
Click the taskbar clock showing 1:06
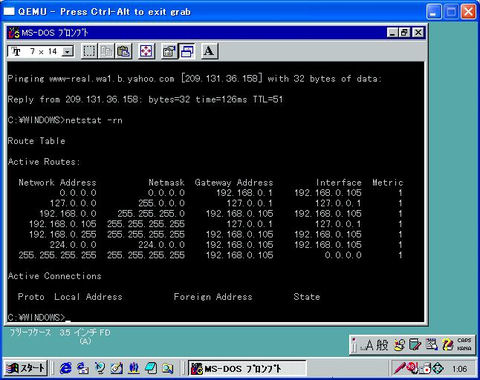click(459, 369)
